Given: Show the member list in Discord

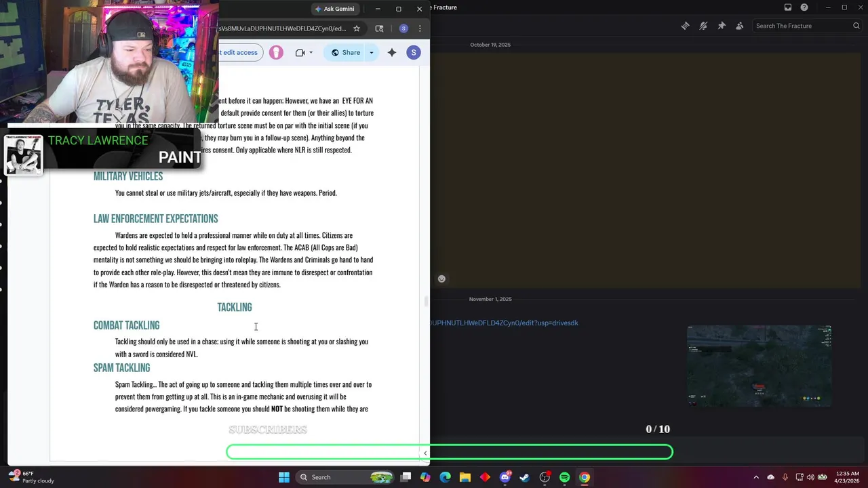Looking at the screenshot, I should click(739, 26).
